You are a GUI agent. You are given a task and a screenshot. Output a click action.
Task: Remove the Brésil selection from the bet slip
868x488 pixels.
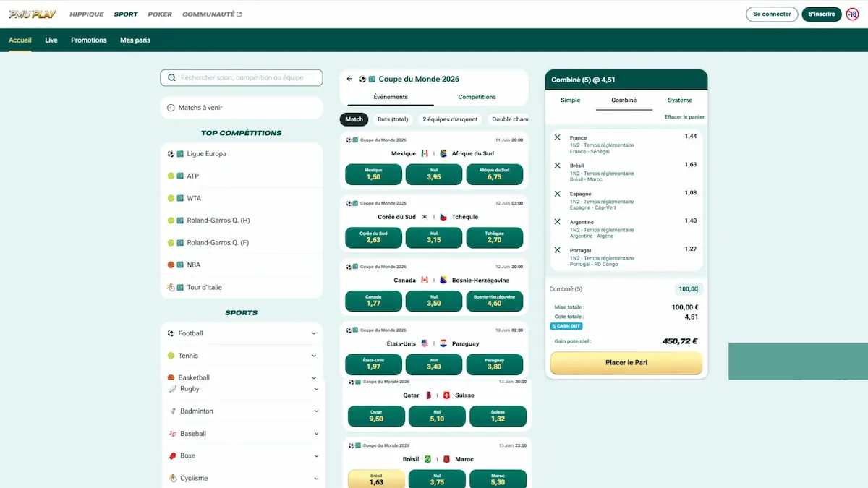point(557,166)
